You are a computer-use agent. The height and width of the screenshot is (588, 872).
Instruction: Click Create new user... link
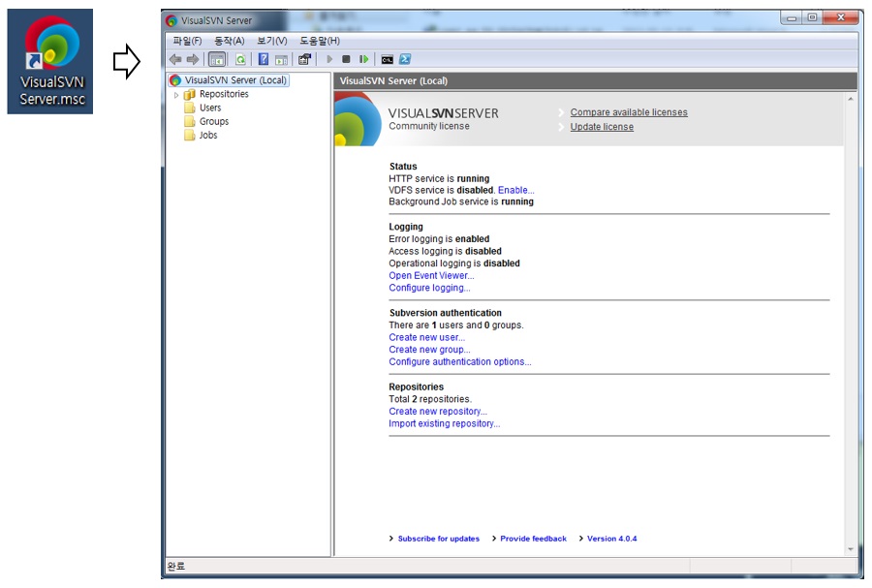427,337
